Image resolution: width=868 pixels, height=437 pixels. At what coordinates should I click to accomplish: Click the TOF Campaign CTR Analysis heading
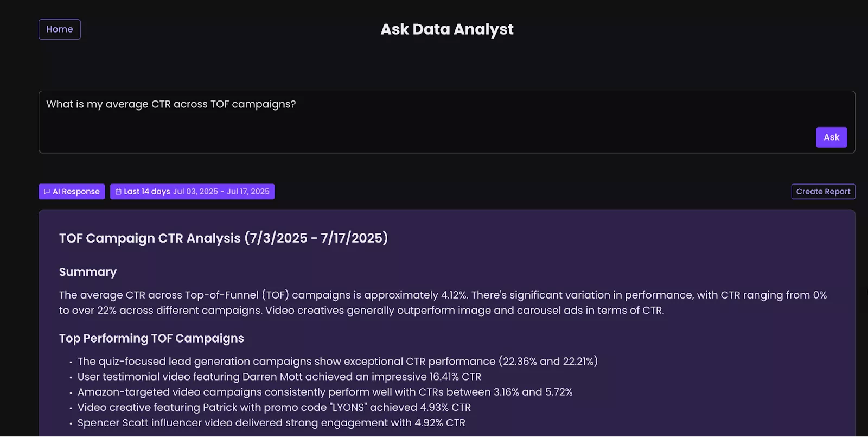click(x=224, y=238)
